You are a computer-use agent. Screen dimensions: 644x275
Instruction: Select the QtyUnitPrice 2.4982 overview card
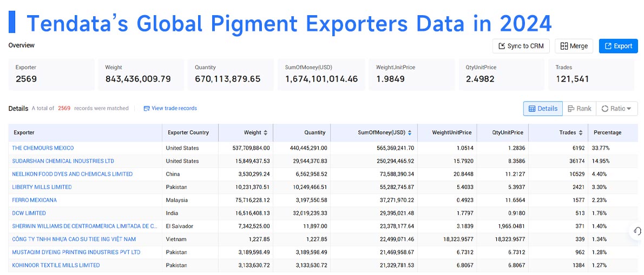[x=502, y=75]
